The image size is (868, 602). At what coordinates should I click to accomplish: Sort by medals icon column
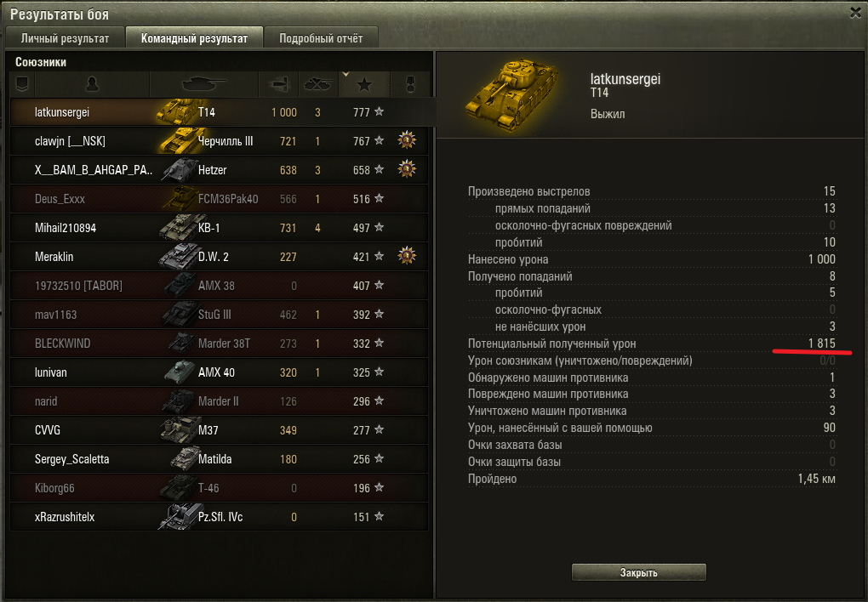click(x=410, y=84)
